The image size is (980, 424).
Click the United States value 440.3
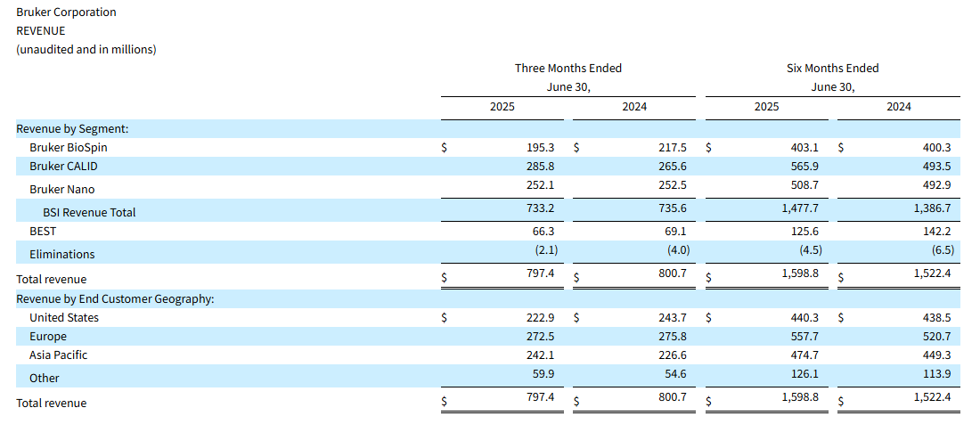[805, 318]
